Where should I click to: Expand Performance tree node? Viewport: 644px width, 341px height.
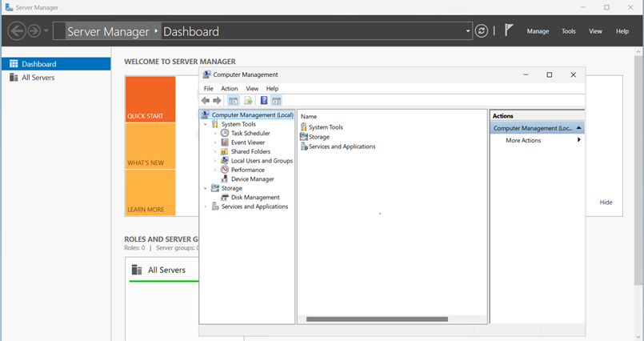point(215,170)
